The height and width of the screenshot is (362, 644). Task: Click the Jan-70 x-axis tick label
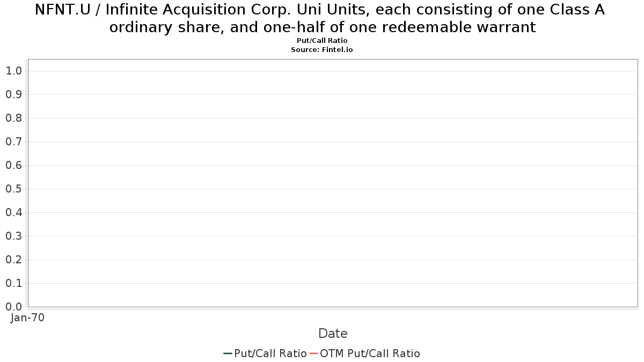click(27, 317)
